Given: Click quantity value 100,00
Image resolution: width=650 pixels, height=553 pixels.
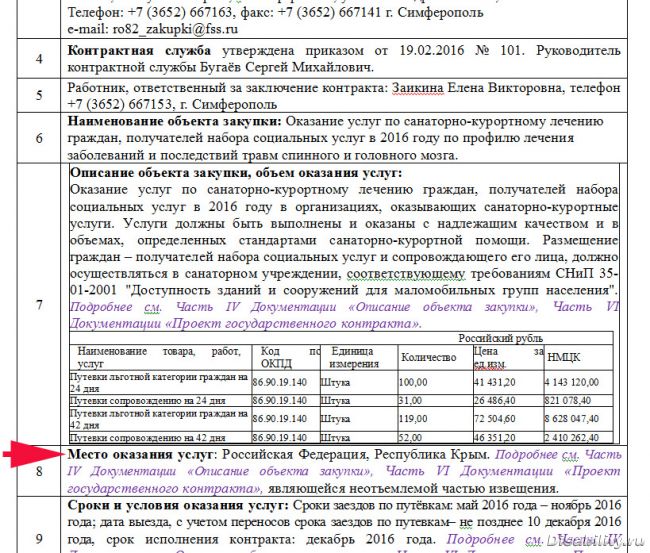Looking at the screenshot, I should pyautogui.click(x=413, y=382).
